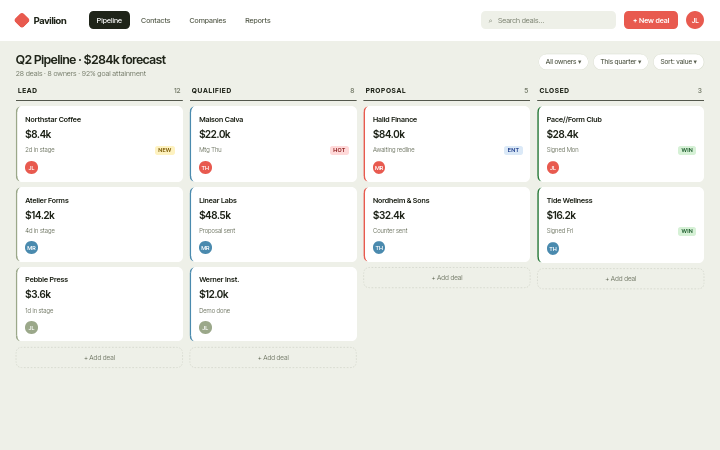Viewport: 720px width, 450px height.
Task: Create a deal with New deal button
Action: point(651,20)
